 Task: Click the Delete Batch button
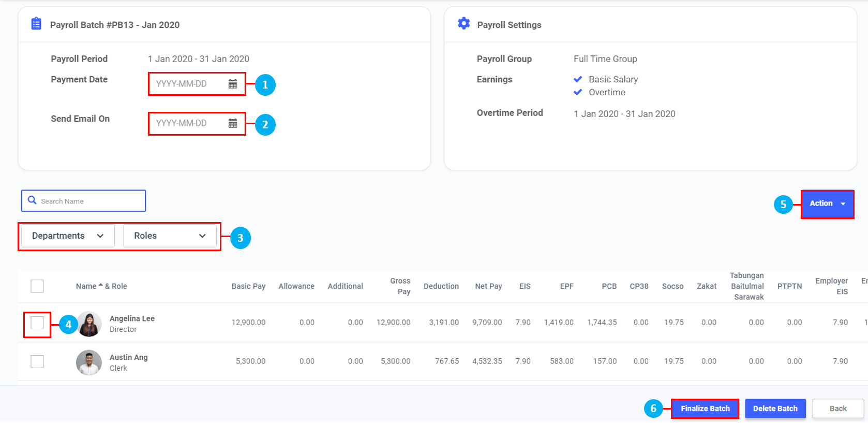[x=775, y=409]
